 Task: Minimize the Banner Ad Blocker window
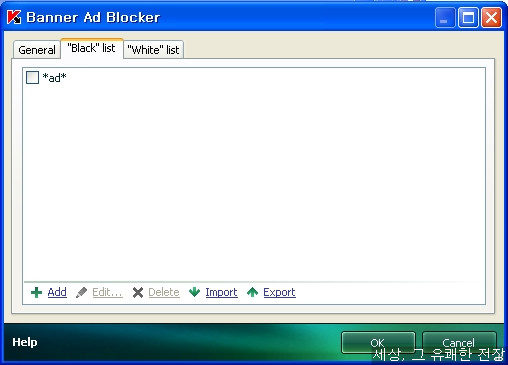pos(445,18)
